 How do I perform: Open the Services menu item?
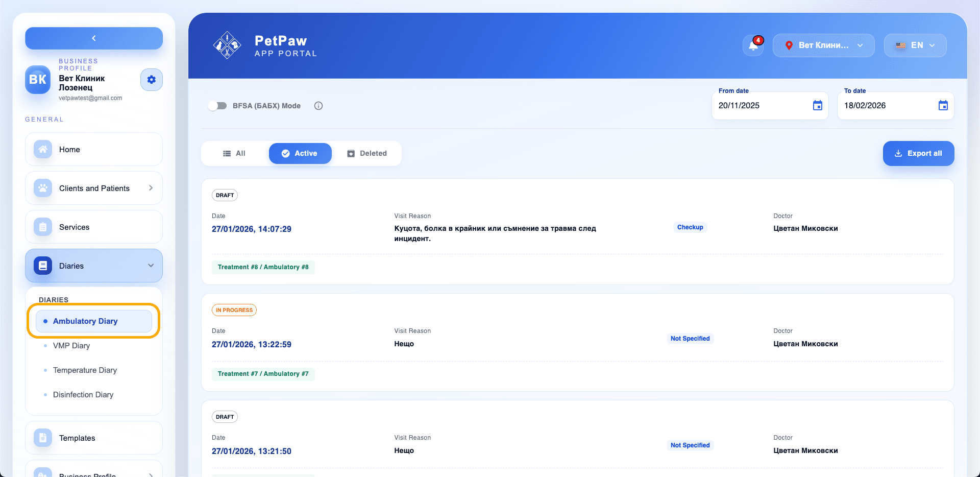(x=94, y=227)
